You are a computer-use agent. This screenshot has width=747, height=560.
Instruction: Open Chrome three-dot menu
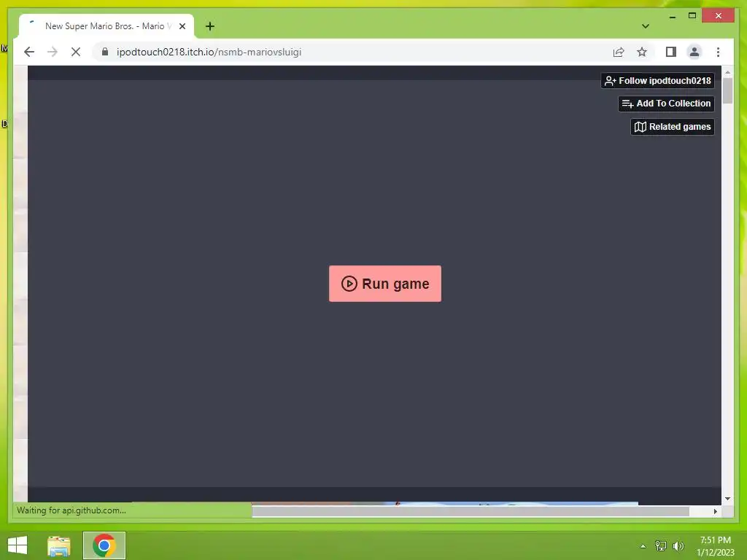pos(718,52)
